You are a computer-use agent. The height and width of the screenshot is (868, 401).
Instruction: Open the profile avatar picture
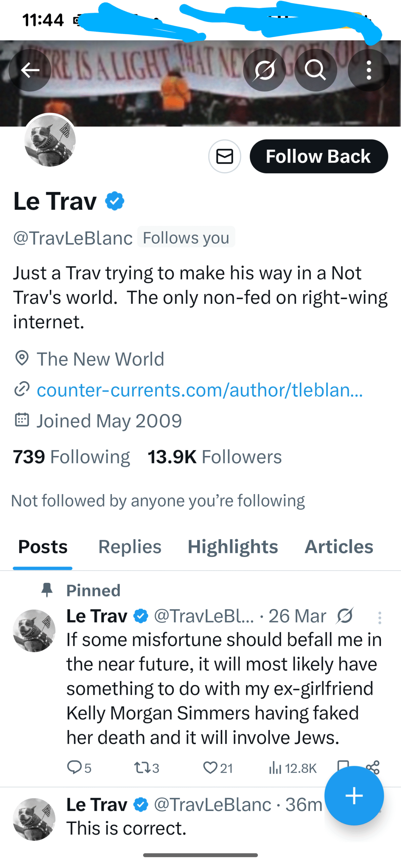pos(50,140)
